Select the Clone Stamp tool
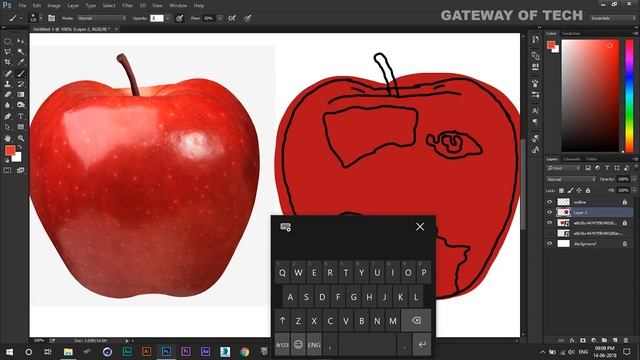 pyautogui.click(x=8, y=84)
